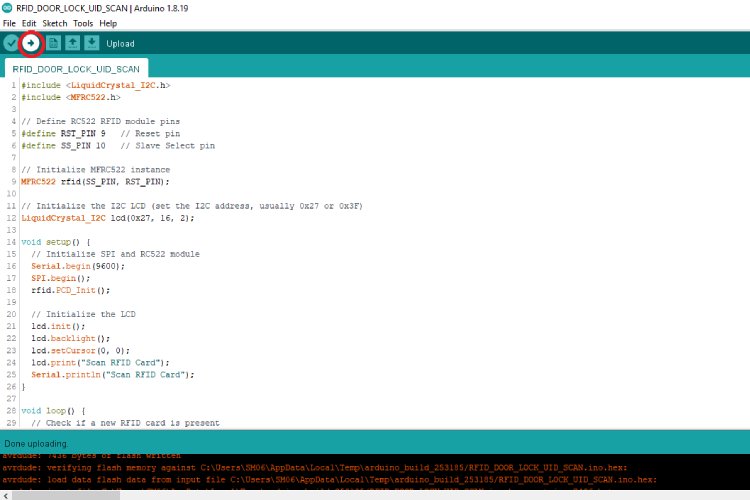
Task: Click the 'Done uploading.' status message
Action: pyautogui.click(x=36, y=444)
